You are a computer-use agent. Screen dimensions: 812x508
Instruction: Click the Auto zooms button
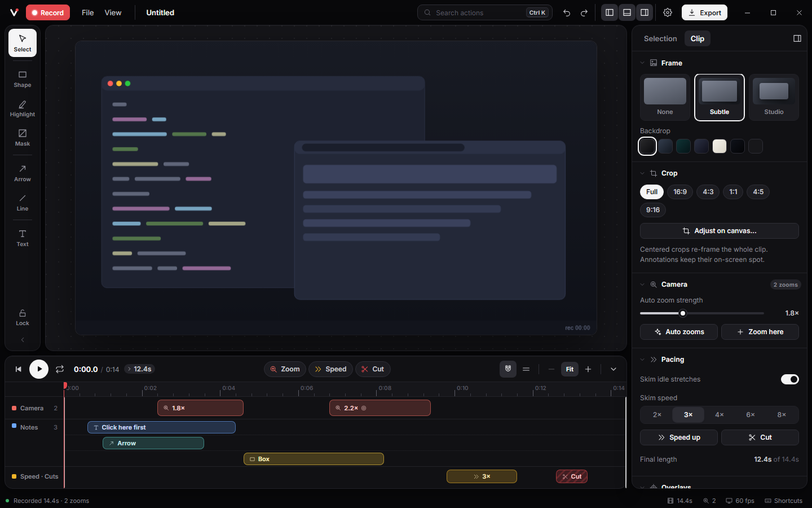(679, 332)
